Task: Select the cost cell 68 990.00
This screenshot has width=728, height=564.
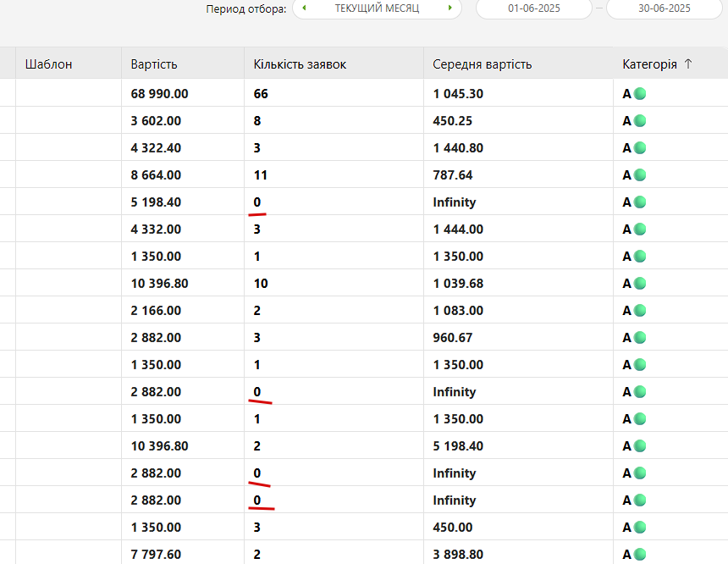Action: [x=159, y=94]
